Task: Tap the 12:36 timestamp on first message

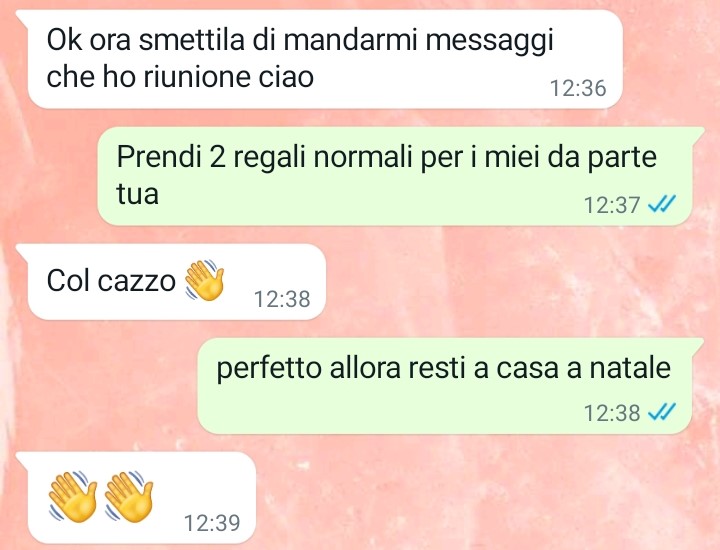Action: [x=578, y=88]
